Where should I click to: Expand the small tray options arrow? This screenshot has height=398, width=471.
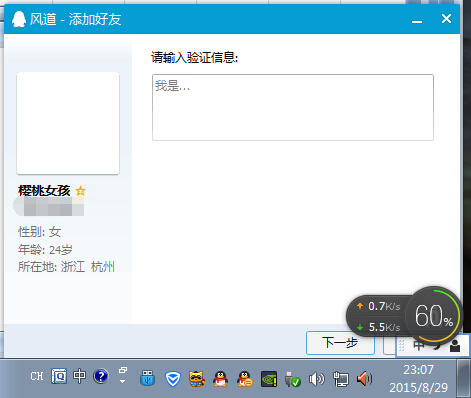tap(123, 376)
